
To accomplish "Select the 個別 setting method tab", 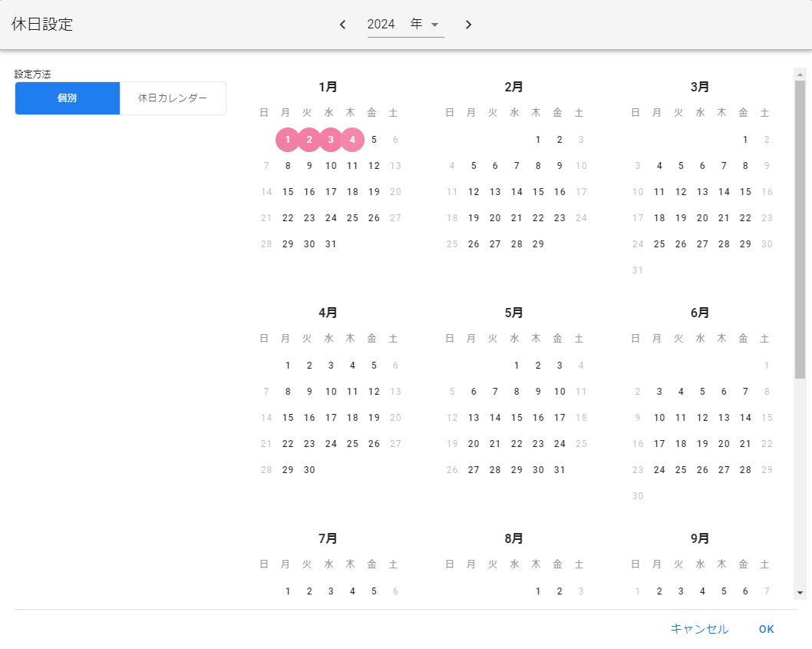I will click(68, 98).
